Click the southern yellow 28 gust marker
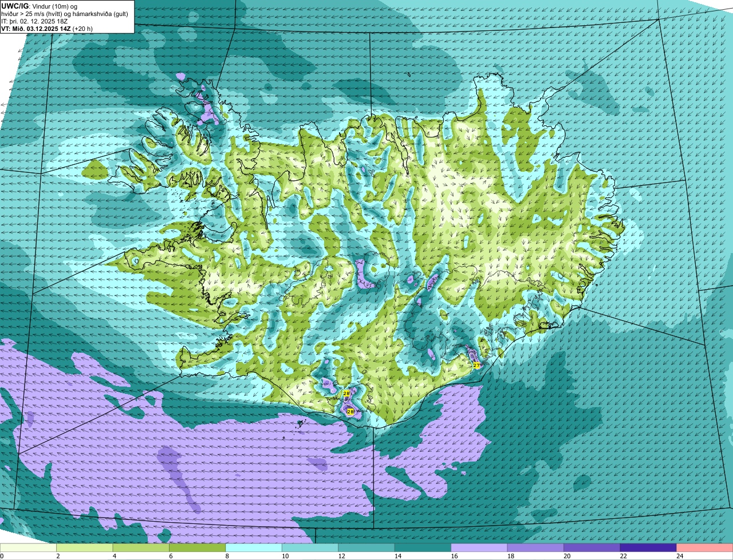The height and width of the screenshot is (560, 733). pyautogui.click(x=350, y=411)
